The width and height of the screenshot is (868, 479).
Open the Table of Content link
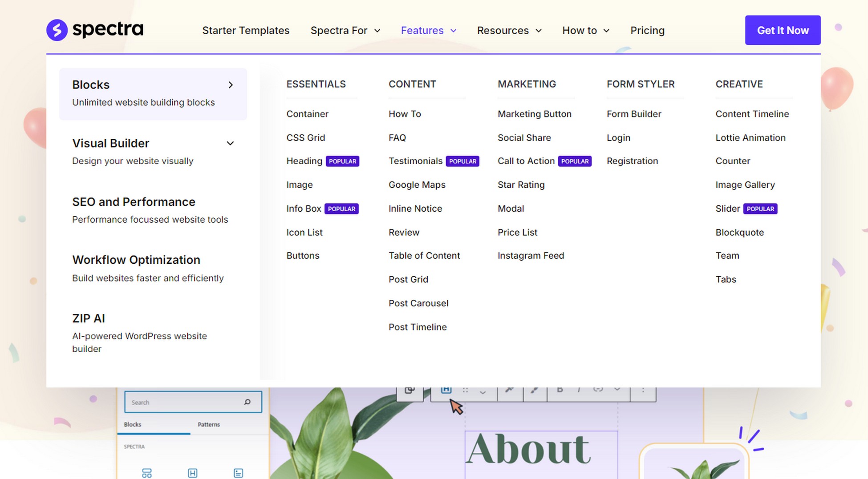[x=424, y=256]
